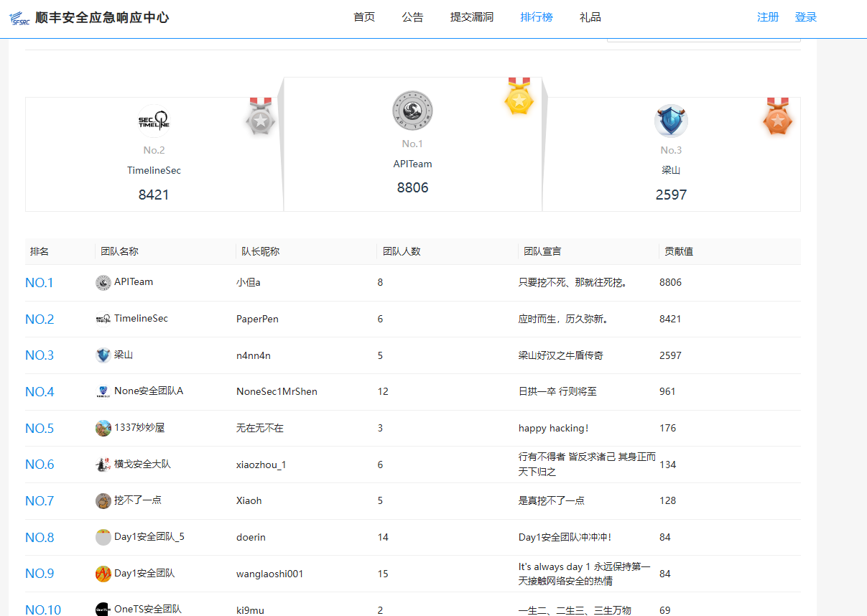Image resolution: width=867 pixels, height=616 pixels.
Task: Click TimelineSec name in podium card
Action: pos(154,171)
